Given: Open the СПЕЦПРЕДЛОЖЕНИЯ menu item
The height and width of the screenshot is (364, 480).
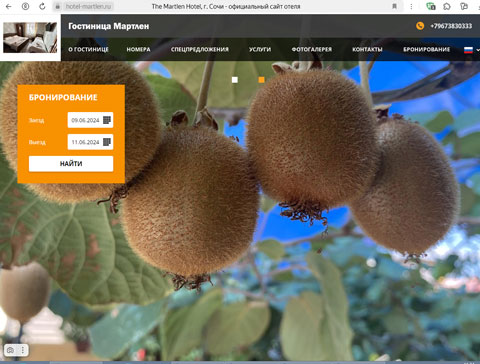Looking at the screenshot, I should [x=200, y=49].
